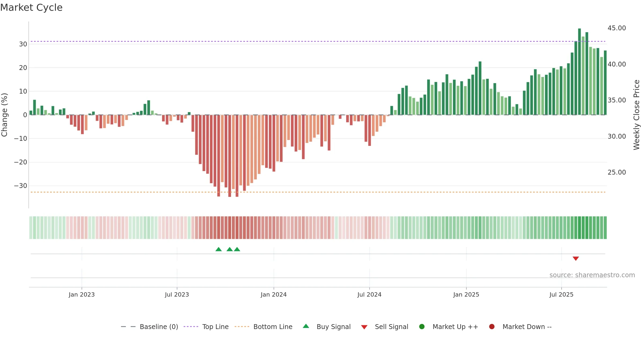Click the Jul 2024 axis label
This screenshot has width=644, height=362.
(x=369, y=294)
